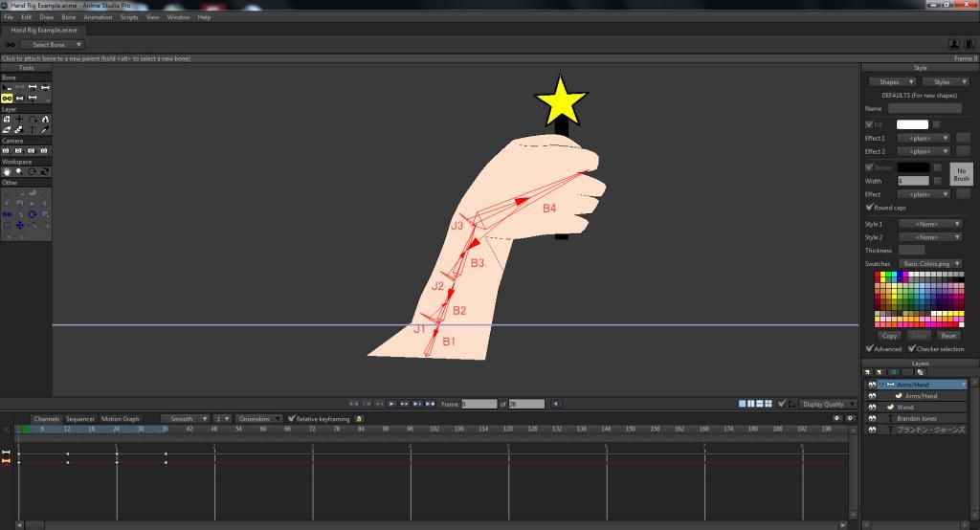Select the Pan Workspace hand tool

pos(7,171)
